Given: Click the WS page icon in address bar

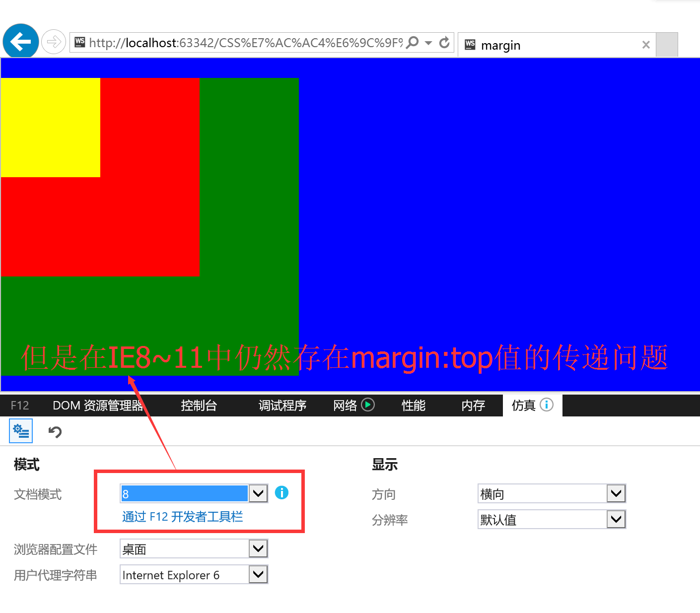Looking at the screenshot, I should pyautogui.click(x=80, y=42).
